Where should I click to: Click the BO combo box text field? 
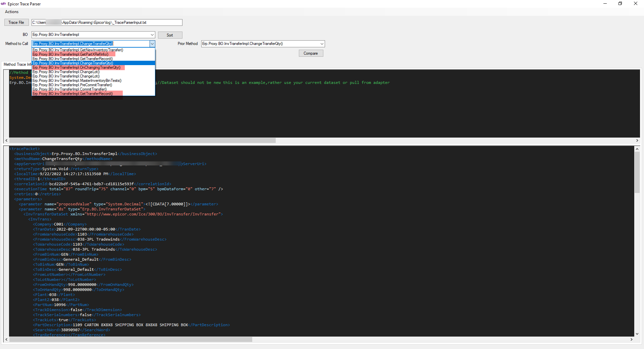[x=91, y=35]
